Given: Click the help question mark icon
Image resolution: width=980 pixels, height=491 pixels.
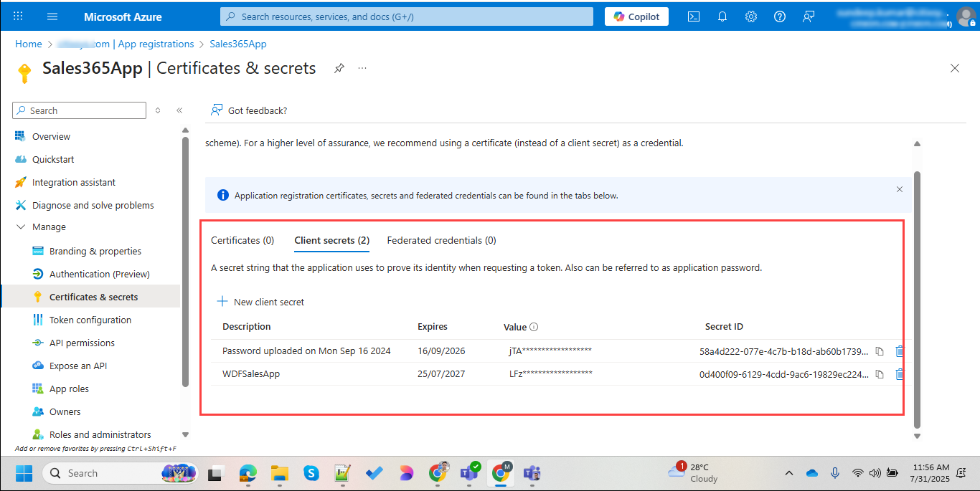Looking at the screenshot, I should [780, 16].
